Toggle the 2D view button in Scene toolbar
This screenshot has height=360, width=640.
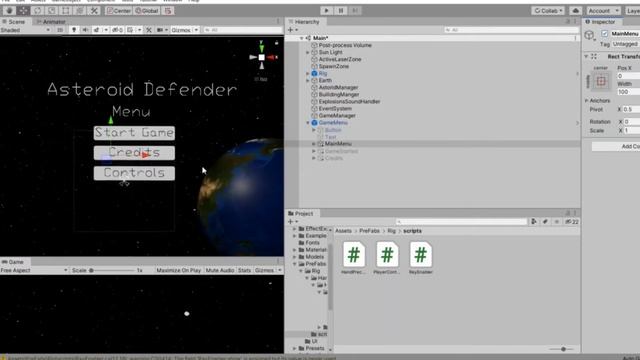(x=60, y=30)
